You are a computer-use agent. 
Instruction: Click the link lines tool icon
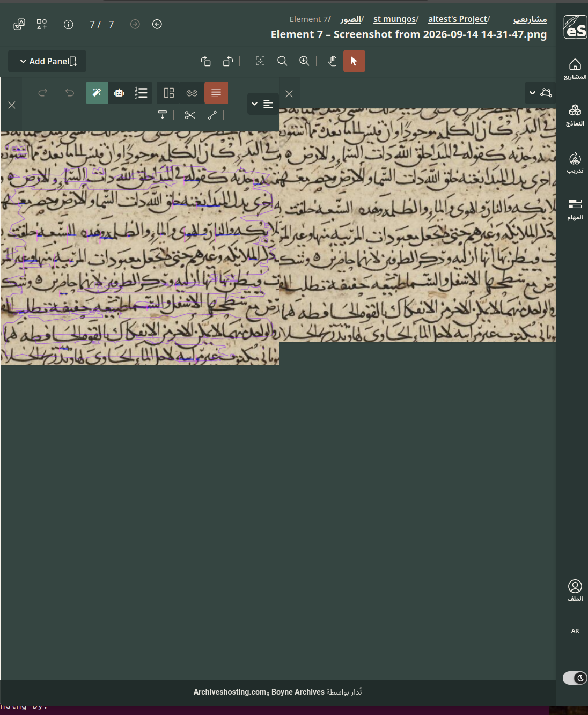[212, 115]
